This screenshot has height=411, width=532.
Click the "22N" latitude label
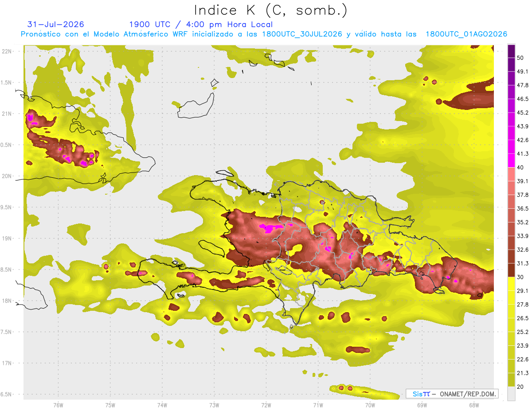click(x=7, y=51)
